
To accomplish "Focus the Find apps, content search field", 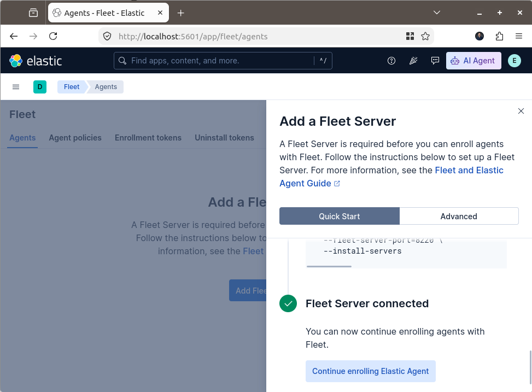I will pos(223,61).
